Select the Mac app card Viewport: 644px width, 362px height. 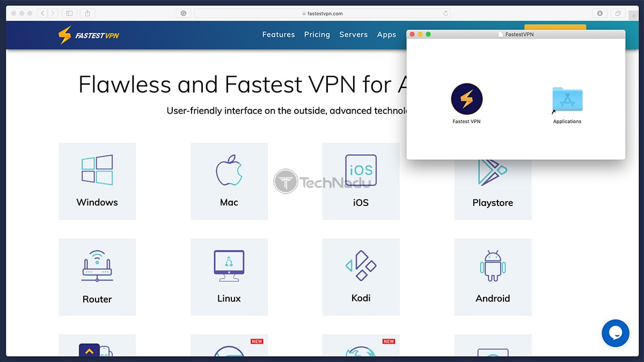pyautogui.click(x=229, y=181)
